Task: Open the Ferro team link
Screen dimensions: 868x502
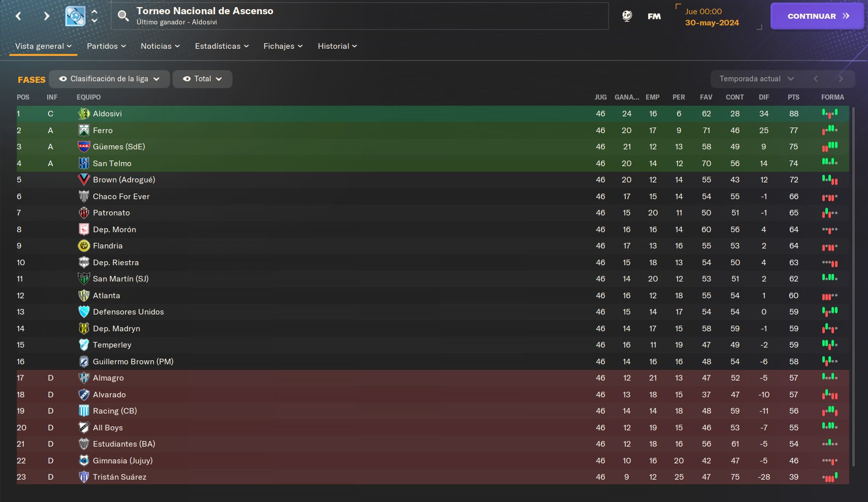Action: (103, 131)
